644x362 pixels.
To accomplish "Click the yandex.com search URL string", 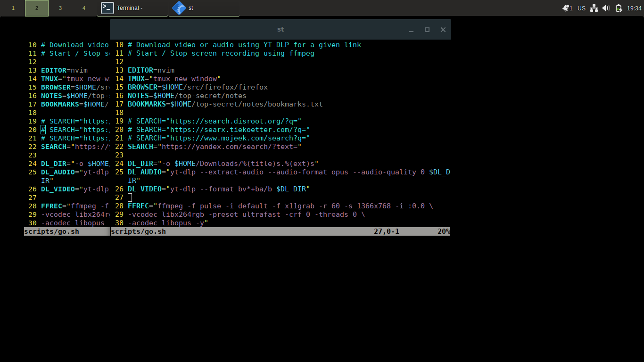I will pos(231,147).
